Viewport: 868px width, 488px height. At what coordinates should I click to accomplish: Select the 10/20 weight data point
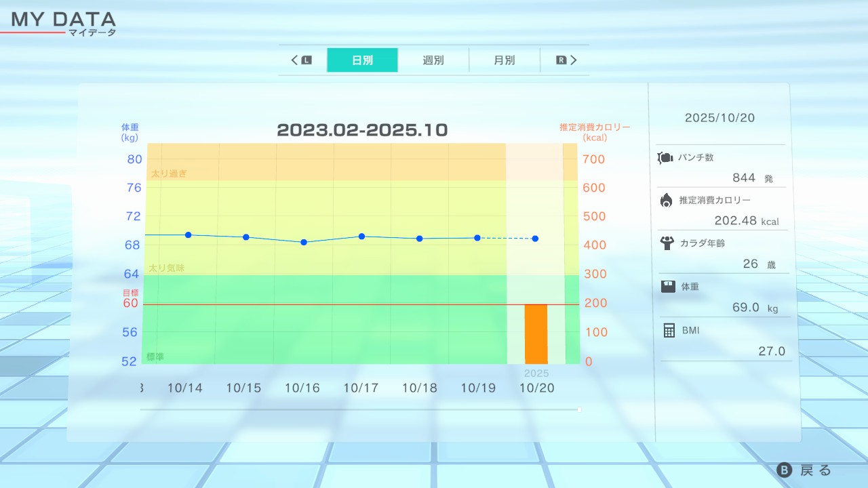click(535, 239)
